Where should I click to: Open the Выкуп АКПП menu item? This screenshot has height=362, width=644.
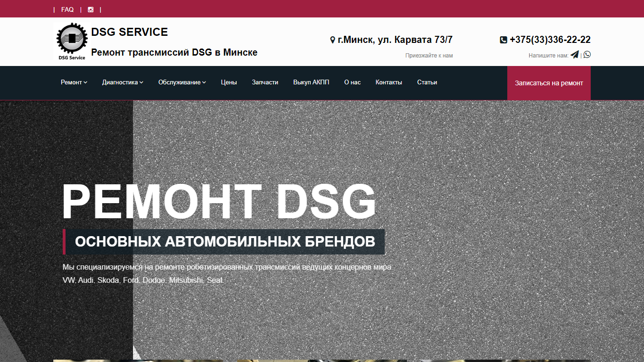click(x=311, y=82)
